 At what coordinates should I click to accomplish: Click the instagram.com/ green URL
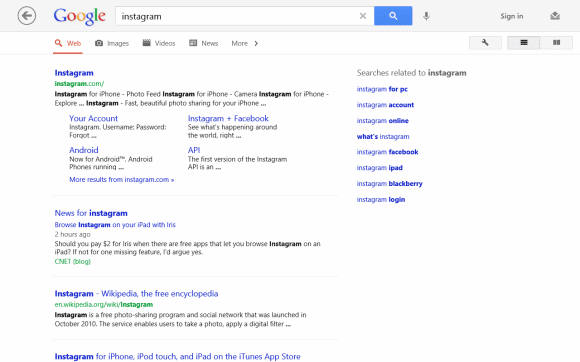(80, 84)
